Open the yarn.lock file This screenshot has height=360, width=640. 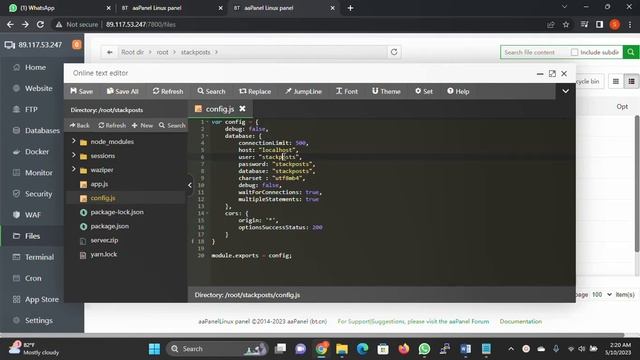[x=104, y=254]
